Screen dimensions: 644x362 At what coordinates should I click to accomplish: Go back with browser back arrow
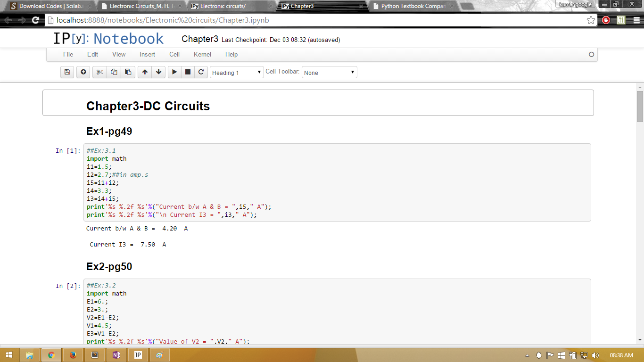(8, 20)
